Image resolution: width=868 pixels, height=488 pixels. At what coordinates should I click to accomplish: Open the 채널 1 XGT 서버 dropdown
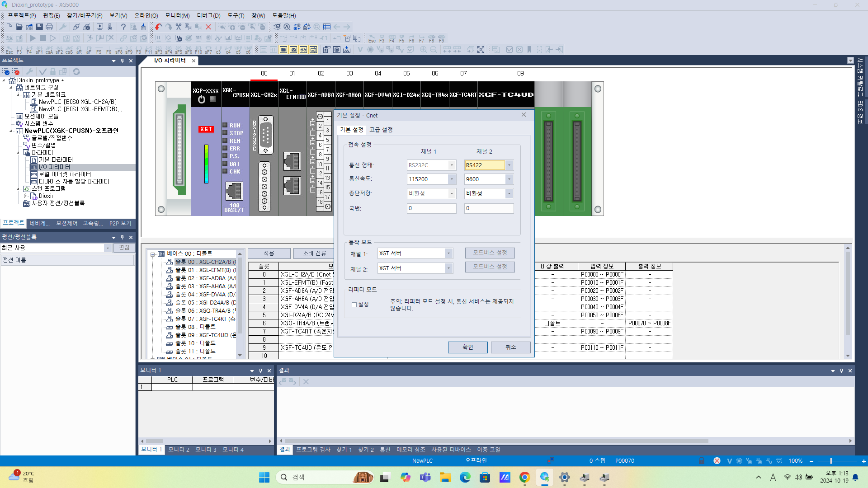[x=448, y=253]
